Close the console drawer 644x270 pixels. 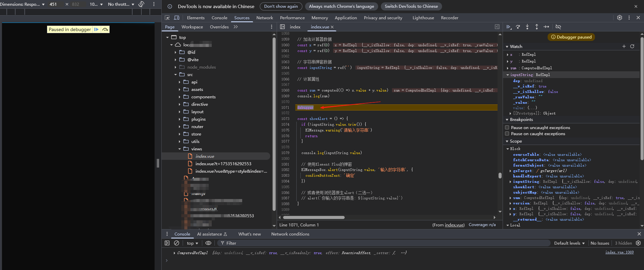click(x=639, y=234)
